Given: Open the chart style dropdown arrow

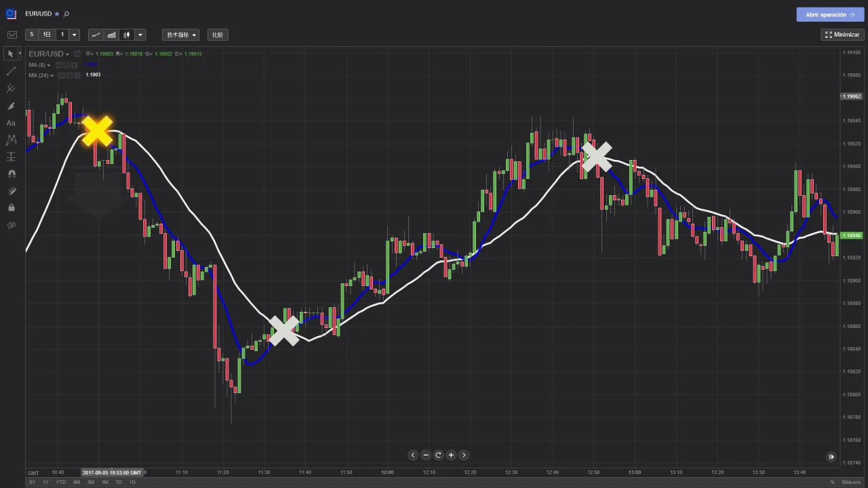Looking at the screenshot, I should (x=140, y=35).
